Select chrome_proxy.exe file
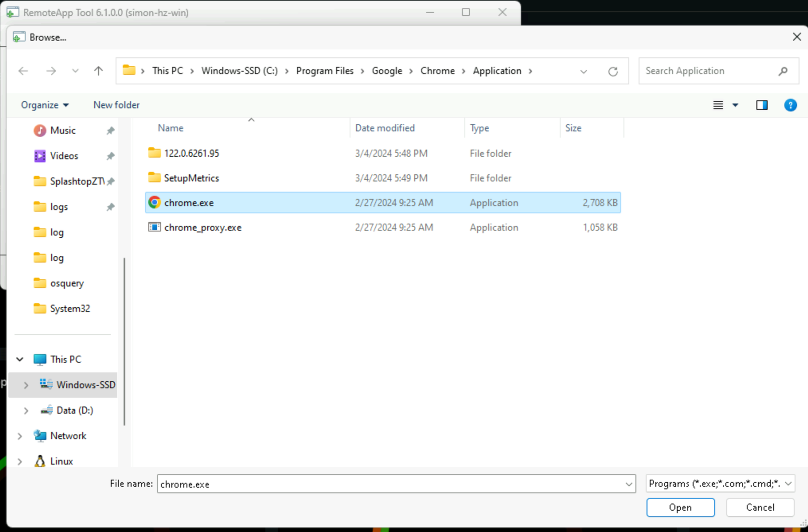 202,227
